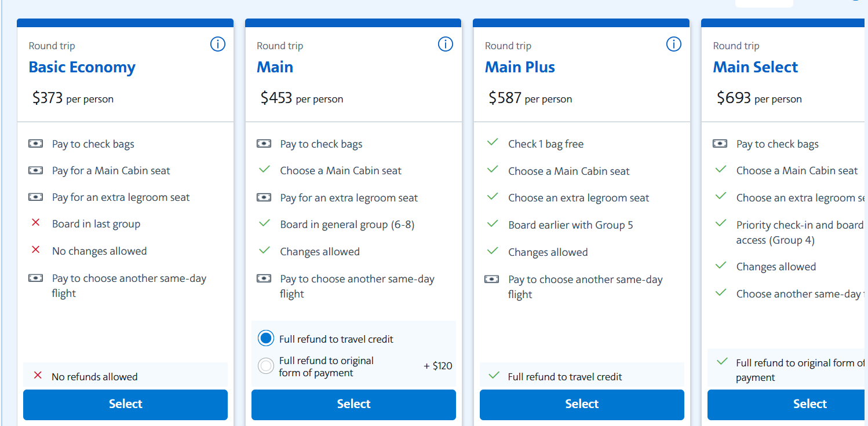Click the X icon beside 'No changes allowed'

[x=37, y=251]
